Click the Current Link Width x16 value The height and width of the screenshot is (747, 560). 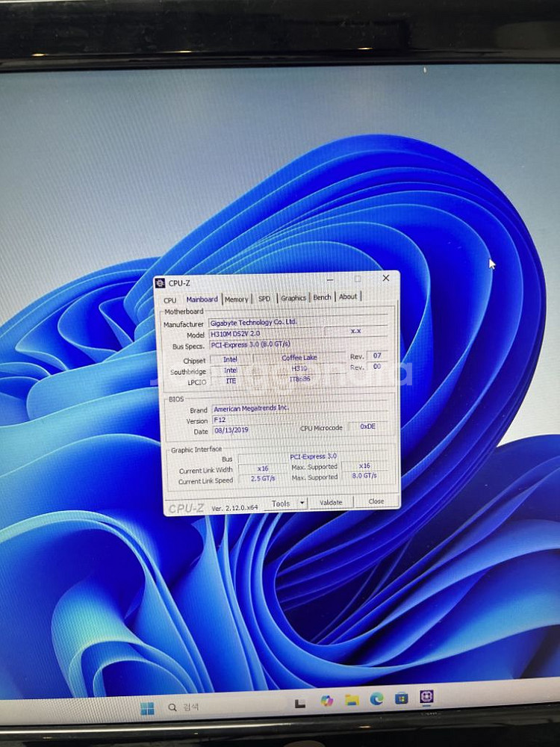pos(263,468)
